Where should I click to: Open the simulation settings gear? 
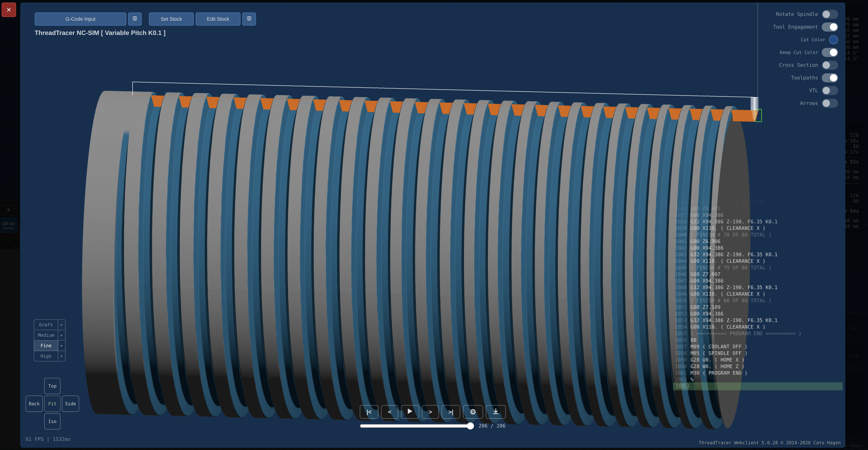coord(473,412)
